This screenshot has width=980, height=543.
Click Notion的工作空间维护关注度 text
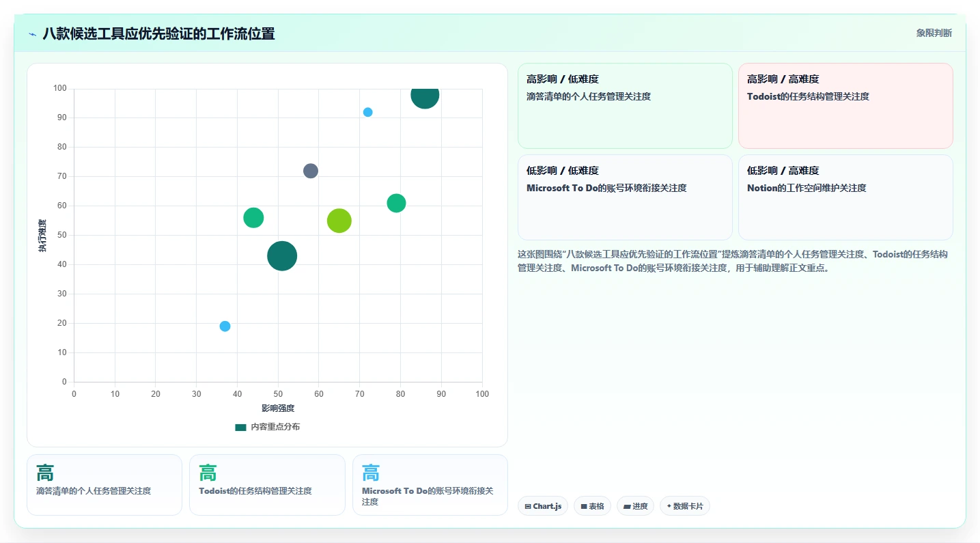(x=807, y=188)
